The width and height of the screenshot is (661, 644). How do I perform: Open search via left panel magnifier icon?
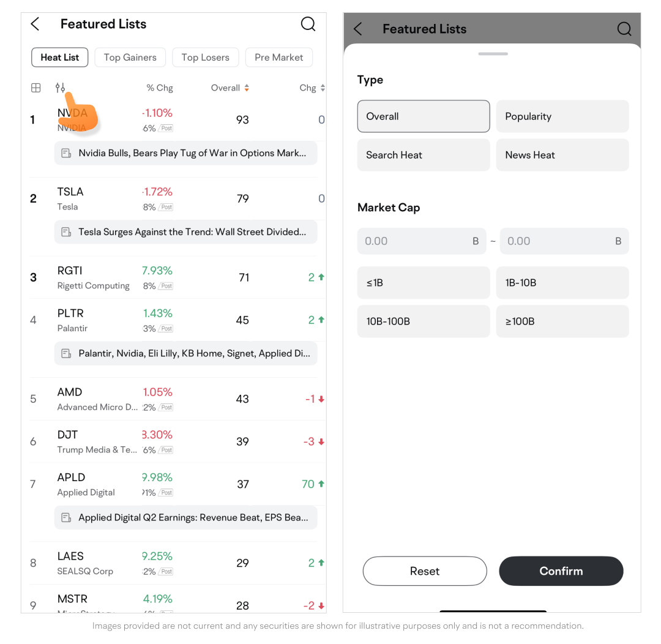pos(308,24)
